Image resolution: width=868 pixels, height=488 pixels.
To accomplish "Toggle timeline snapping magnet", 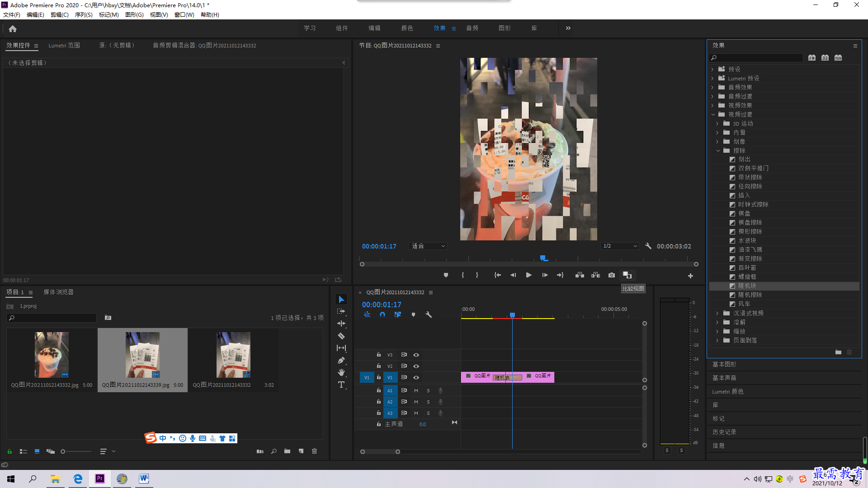I will click(382, 314).
